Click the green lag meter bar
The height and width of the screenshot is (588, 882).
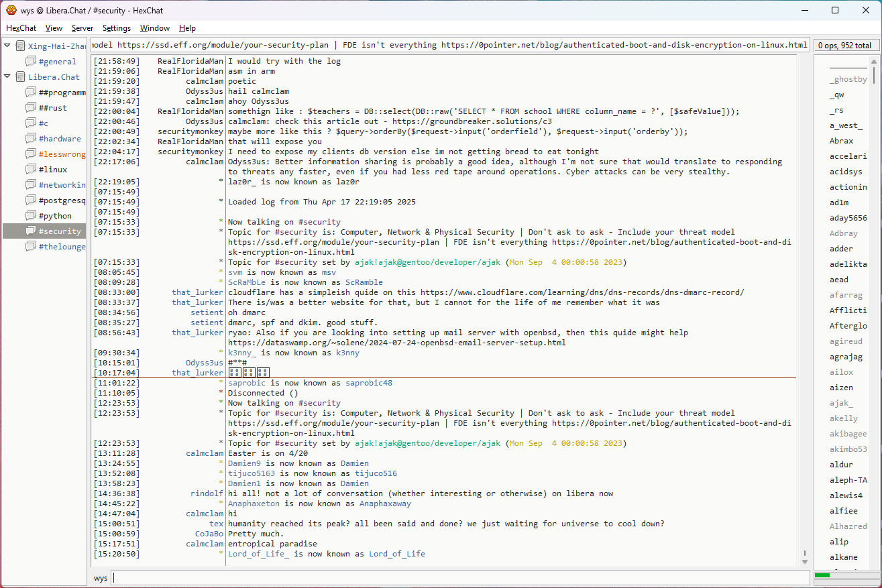tap(822, 575)
